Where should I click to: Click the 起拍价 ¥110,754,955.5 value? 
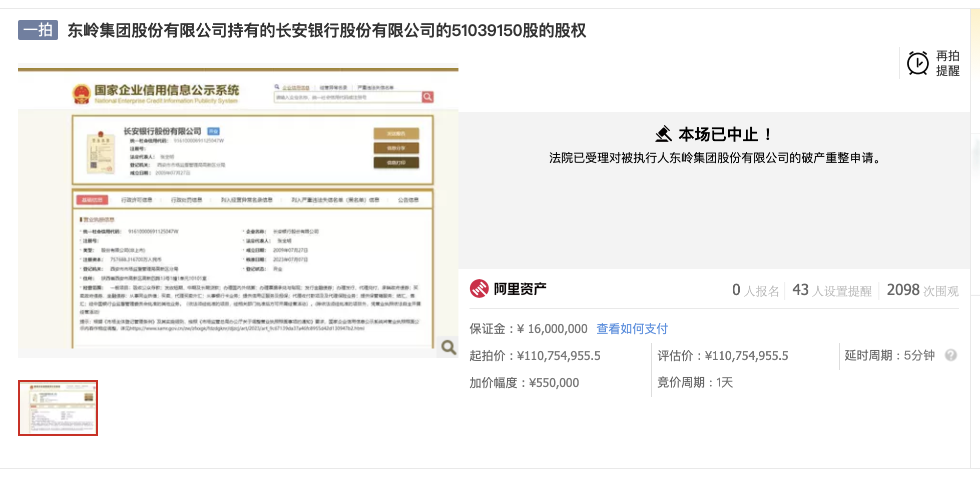coord(558,355)
